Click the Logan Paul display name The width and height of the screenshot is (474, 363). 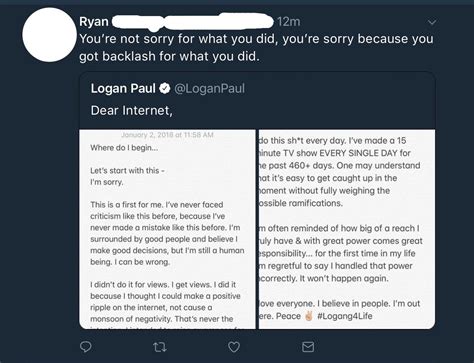pos(123,88)
